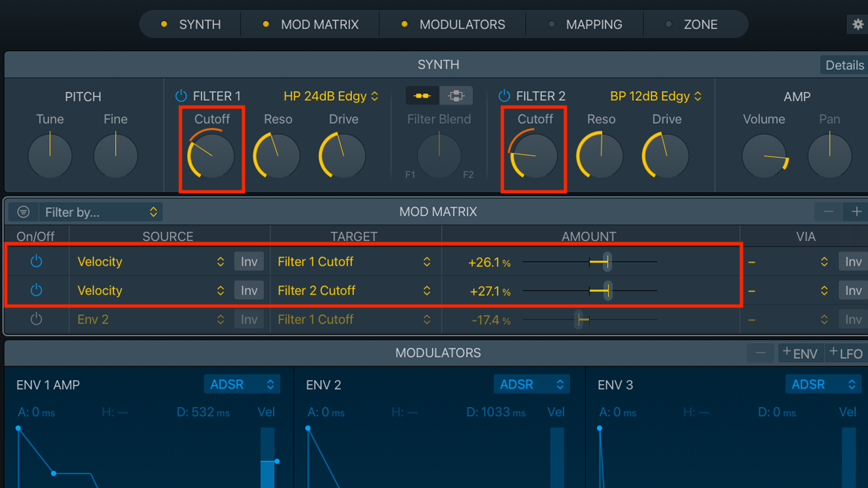
Task: Click the Mod Matrix filter list icon
Action: tap(24, 212)
